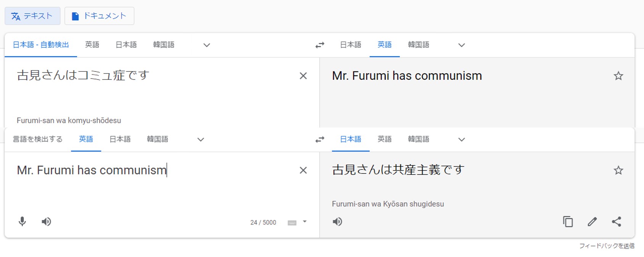Listen to the English source text
The width and height of the screenshot is (644, 257).
[46, 221]
